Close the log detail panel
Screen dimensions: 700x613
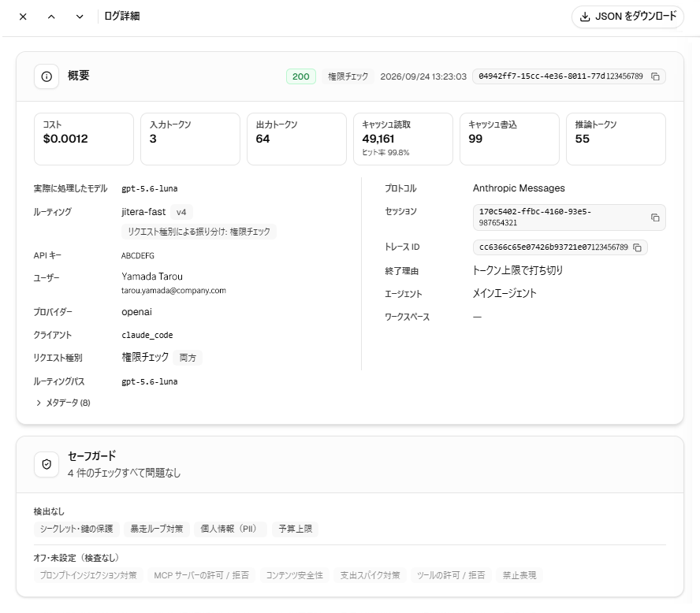point(23,17)
